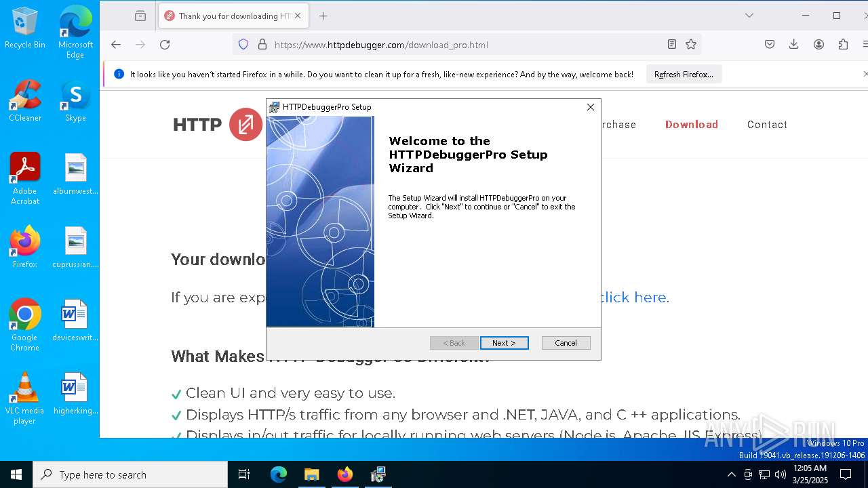Screen dimensions: 868x488
Task: Switch to the installer taskbar button
Action: [378, 474]
